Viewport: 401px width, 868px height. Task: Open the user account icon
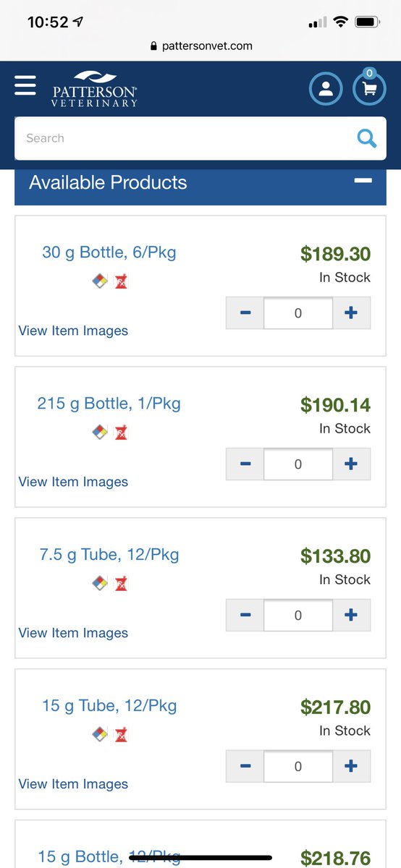pos(326,89)
